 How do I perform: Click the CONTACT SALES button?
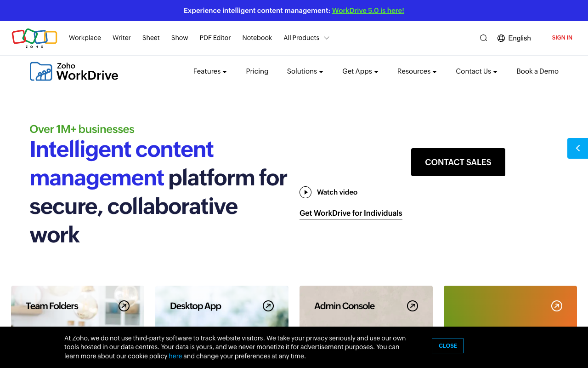[x=458, y=162]
